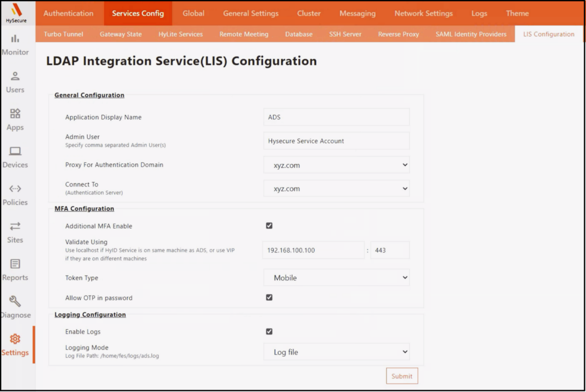Expand Proxy For Authentication Domain dropdown

click(x=336, y=165)
